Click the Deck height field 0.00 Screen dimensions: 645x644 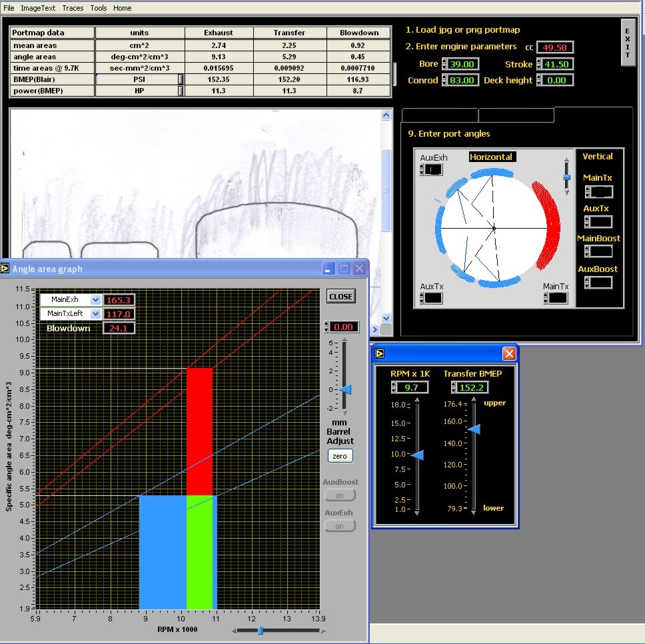(557, 80)
